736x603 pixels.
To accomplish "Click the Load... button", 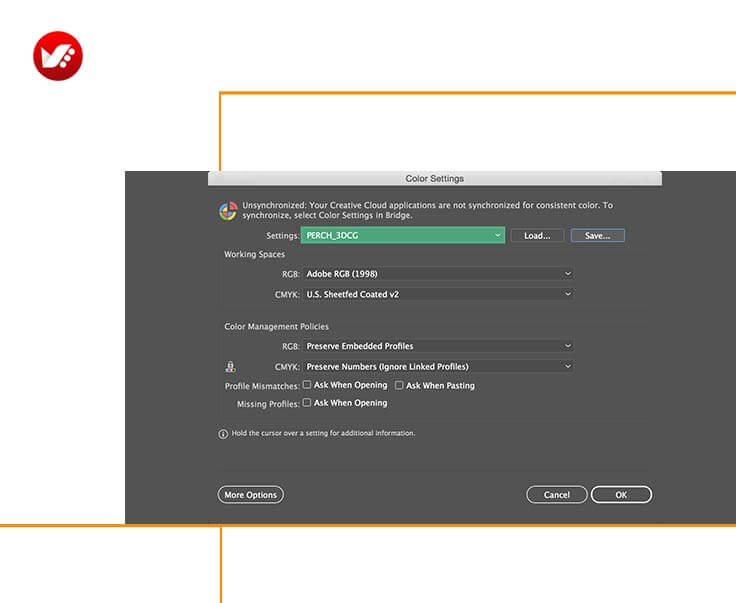I will pyautogui.click(x=537, y=236).
